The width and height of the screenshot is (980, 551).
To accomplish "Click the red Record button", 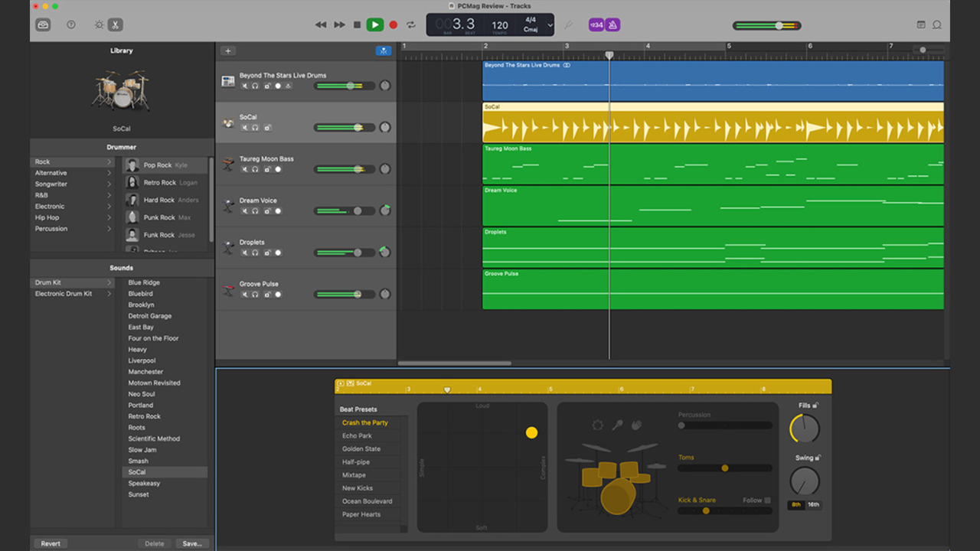I will (x=394, y=24).
